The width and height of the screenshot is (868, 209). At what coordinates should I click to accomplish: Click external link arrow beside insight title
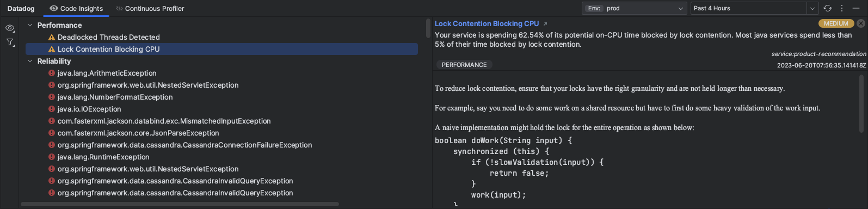(545, 24)
